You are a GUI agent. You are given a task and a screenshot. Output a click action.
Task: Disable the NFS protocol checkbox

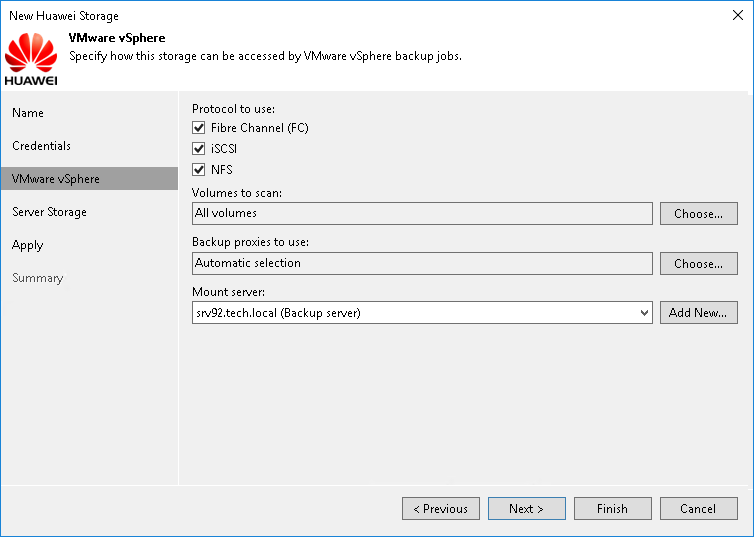199,170
